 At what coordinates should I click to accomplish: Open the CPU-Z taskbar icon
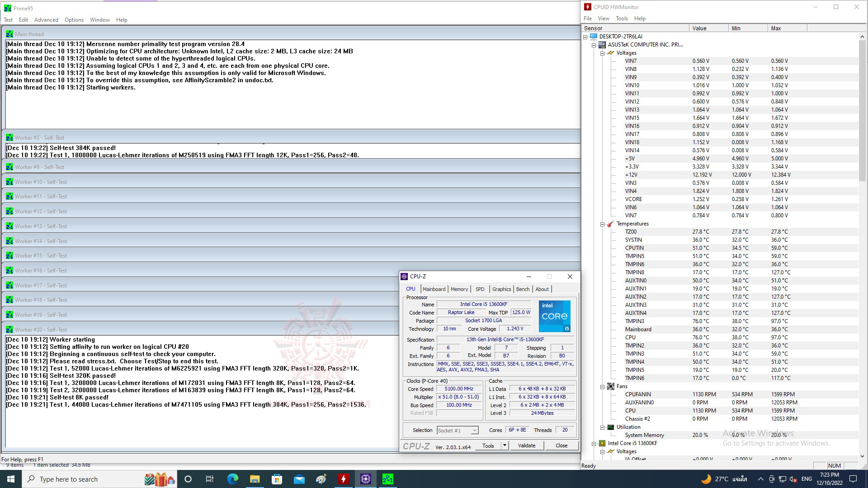coord(365,479)
